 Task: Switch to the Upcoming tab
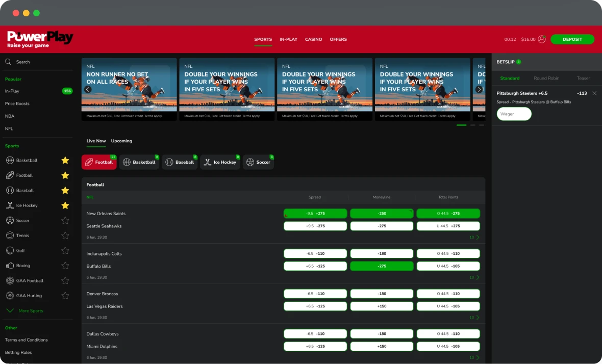pyautogui.click(x=121, y=141)
